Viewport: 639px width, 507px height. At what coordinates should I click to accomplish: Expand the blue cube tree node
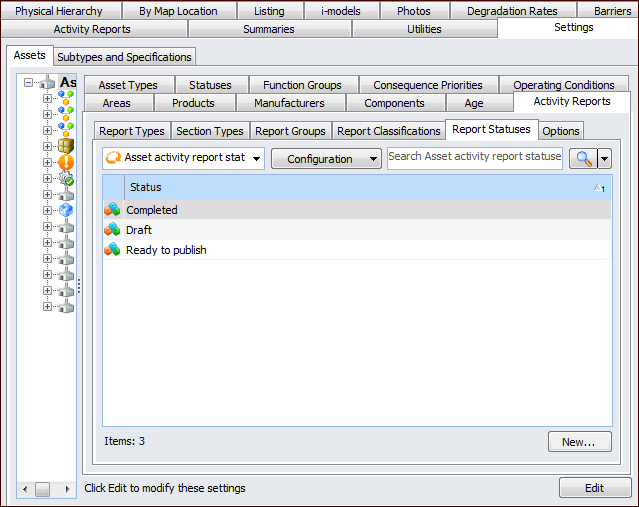click(47, 210)
